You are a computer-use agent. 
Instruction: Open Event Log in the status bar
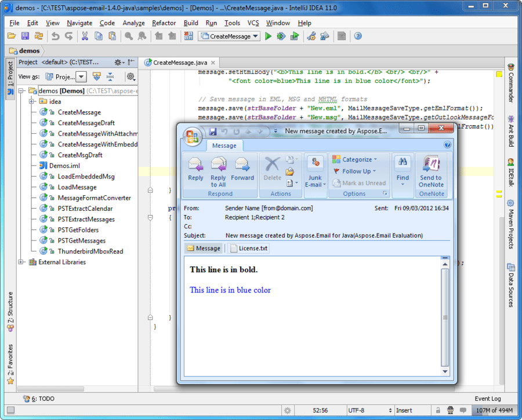pos(487,399)
